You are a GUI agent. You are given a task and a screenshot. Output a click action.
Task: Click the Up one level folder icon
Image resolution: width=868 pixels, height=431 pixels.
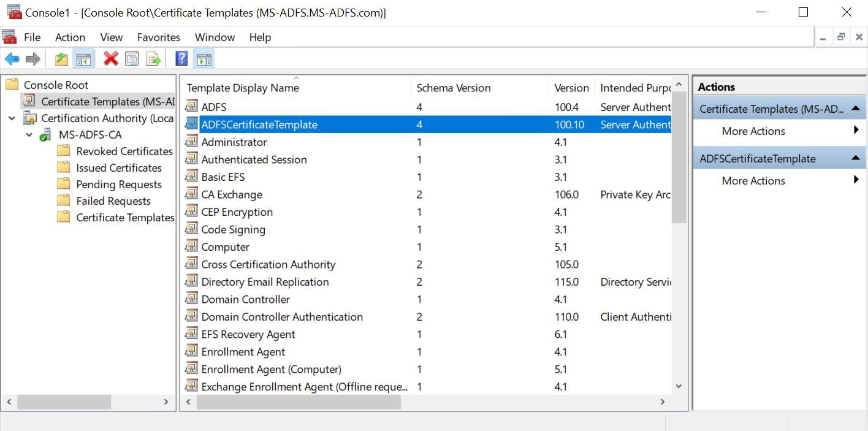(x=61, y=59)
